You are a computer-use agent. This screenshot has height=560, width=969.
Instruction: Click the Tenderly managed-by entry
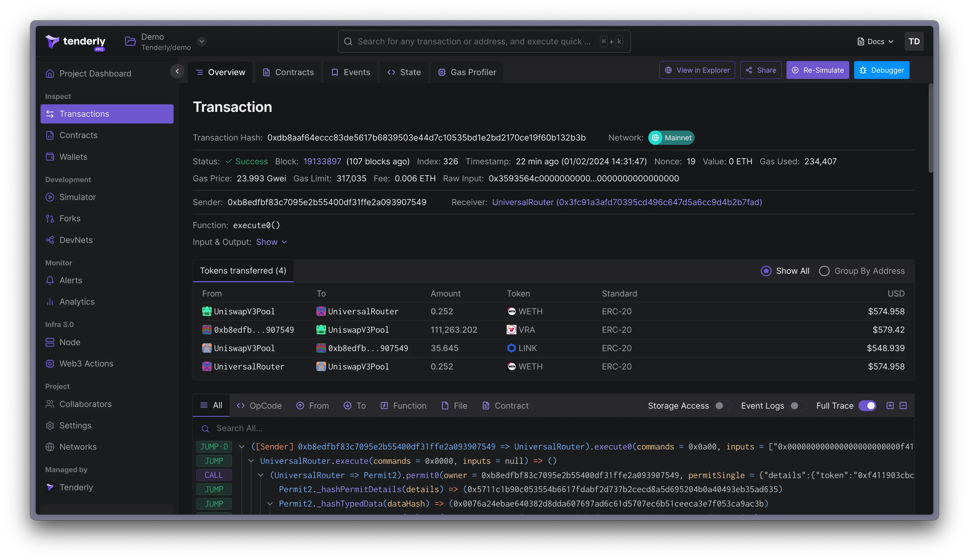69,487
